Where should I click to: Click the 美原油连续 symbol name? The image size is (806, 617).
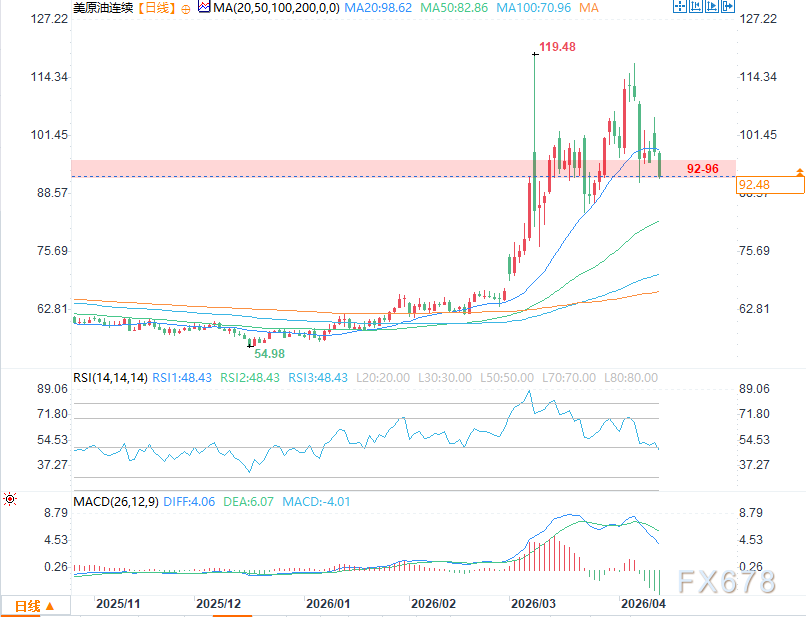click(x=103, y=8)
